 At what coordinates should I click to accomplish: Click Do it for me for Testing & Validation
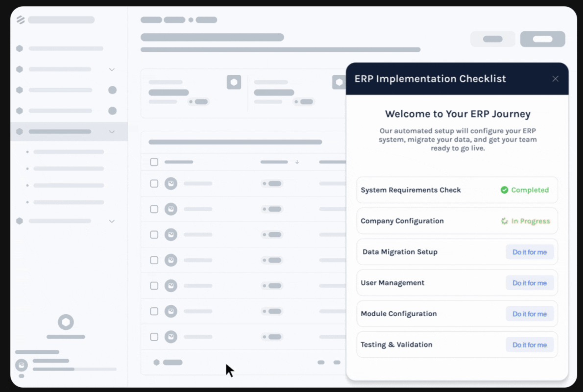point(530,345)
